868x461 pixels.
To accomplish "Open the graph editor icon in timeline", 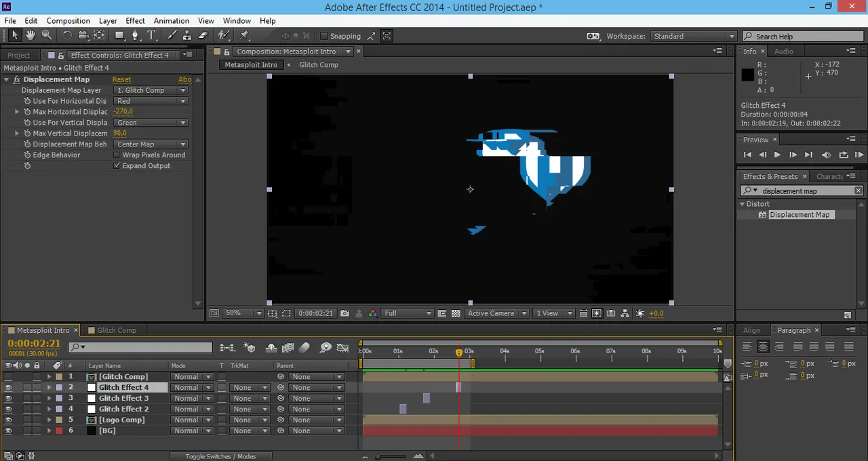I will pos(344,348).
